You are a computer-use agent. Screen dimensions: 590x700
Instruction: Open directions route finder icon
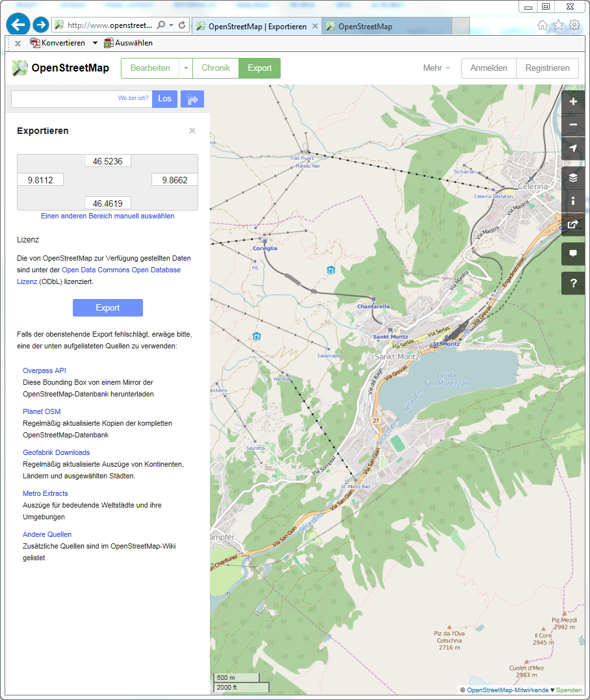click(192, 99)
